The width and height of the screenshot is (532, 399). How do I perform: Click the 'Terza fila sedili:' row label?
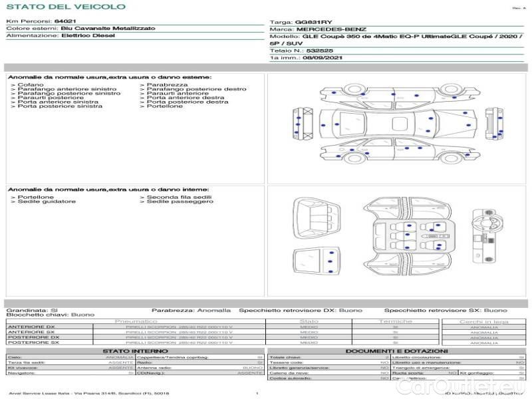(x=26, y=362)
